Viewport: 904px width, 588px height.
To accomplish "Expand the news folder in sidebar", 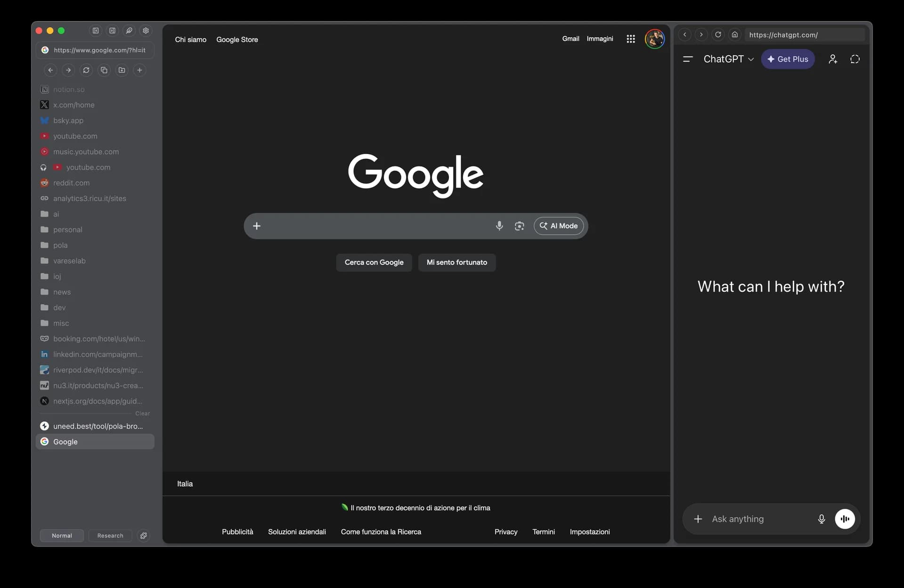I will (x=62, y=292).
